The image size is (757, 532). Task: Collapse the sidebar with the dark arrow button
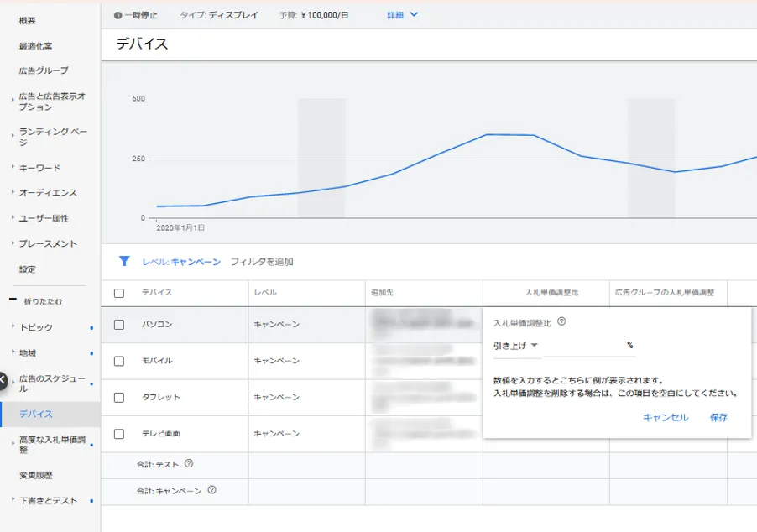pyautogui.click(x=3, y=380)
